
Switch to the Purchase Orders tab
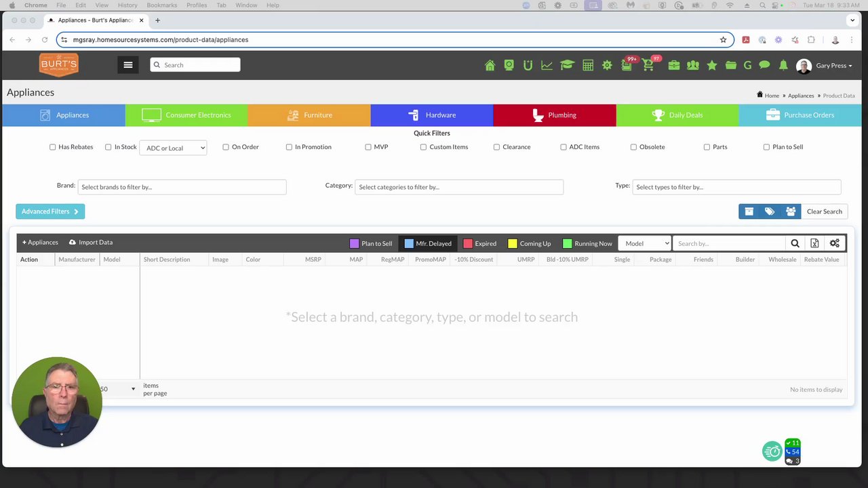800,115
